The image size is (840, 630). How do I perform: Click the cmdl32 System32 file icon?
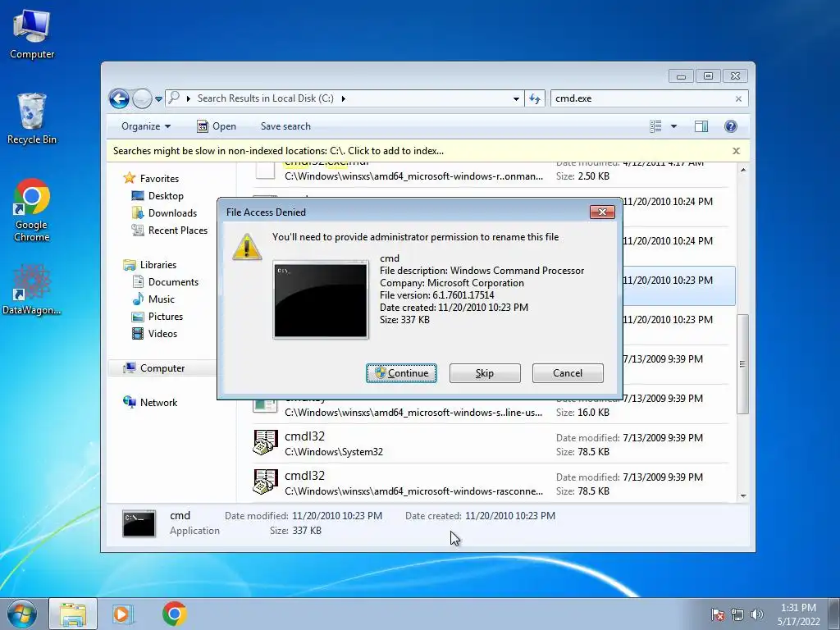click(x=265, y=442)
